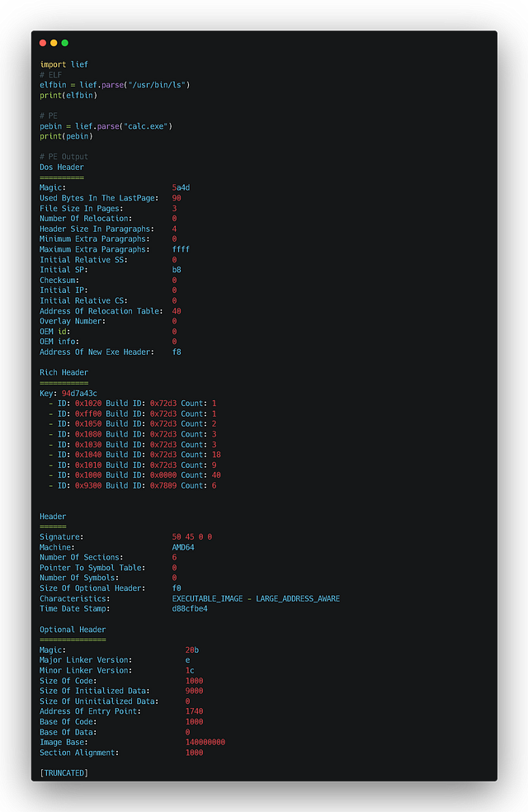Click the 'Optional Header' section title

coord(73,630)
